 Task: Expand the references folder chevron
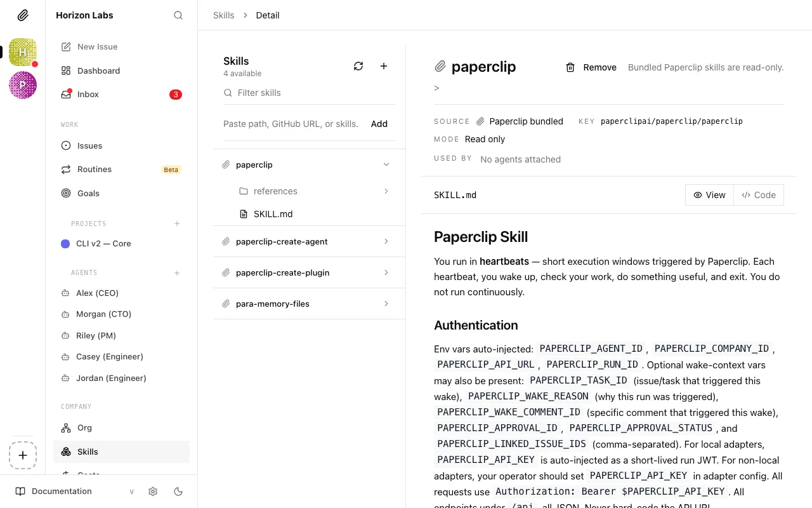tap(386, 191)
